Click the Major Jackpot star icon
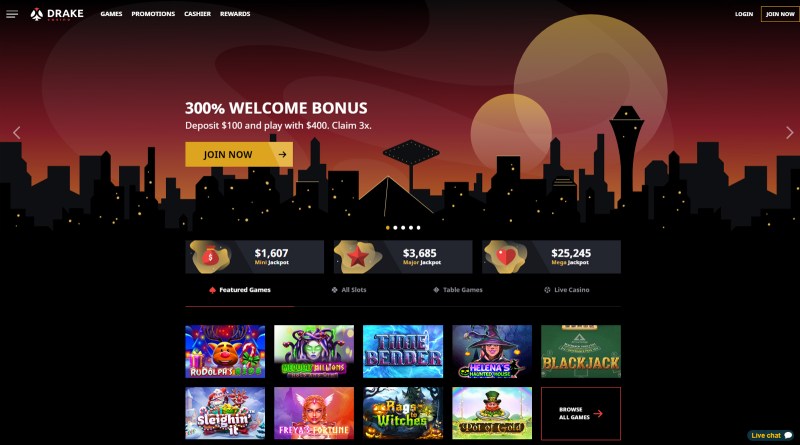800x445 pixels. [358, 257]
